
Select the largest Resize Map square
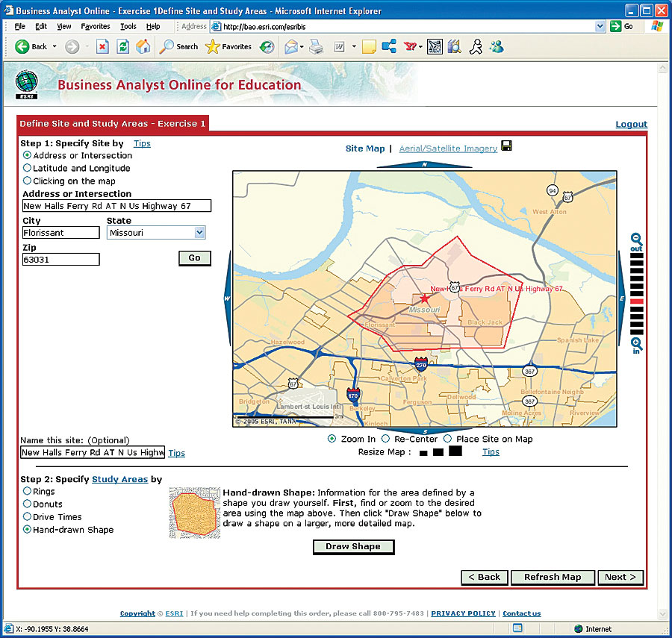455,451
